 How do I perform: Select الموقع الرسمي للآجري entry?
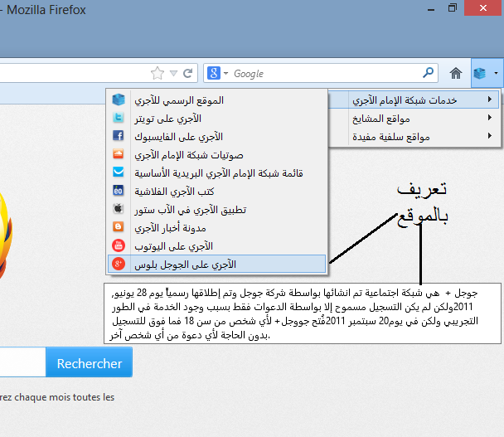pyautogui.click(x=216, y=100)
